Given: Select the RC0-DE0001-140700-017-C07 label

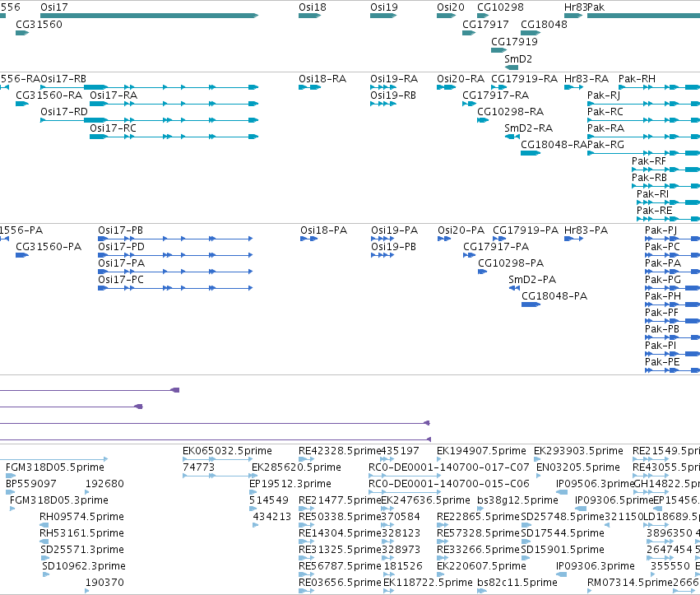Looking at the screenshot, I should point(448,467).
